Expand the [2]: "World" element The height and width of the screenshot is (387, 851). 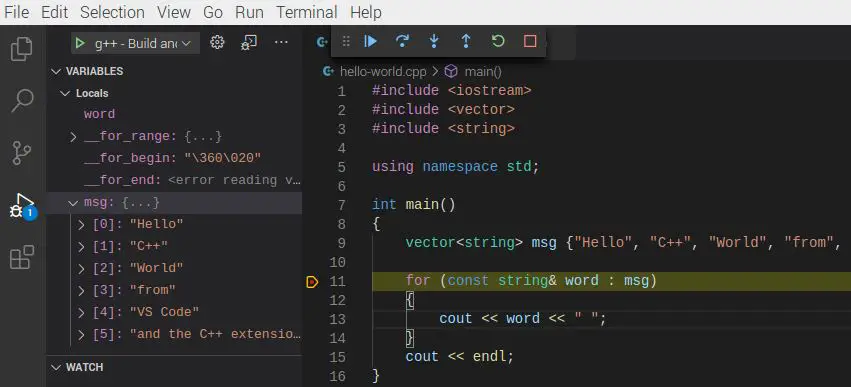point(81,268)
